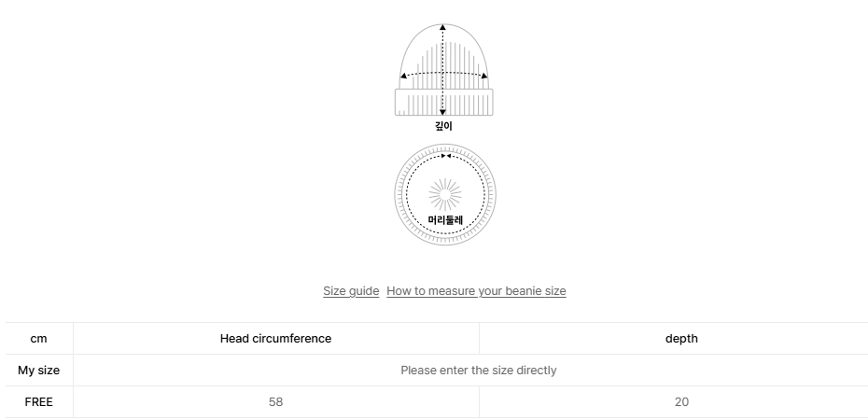This screenshot has width=868, height=420.
Task: Click the top-view beanie circle diagram
Action: (x=445, y=196)
